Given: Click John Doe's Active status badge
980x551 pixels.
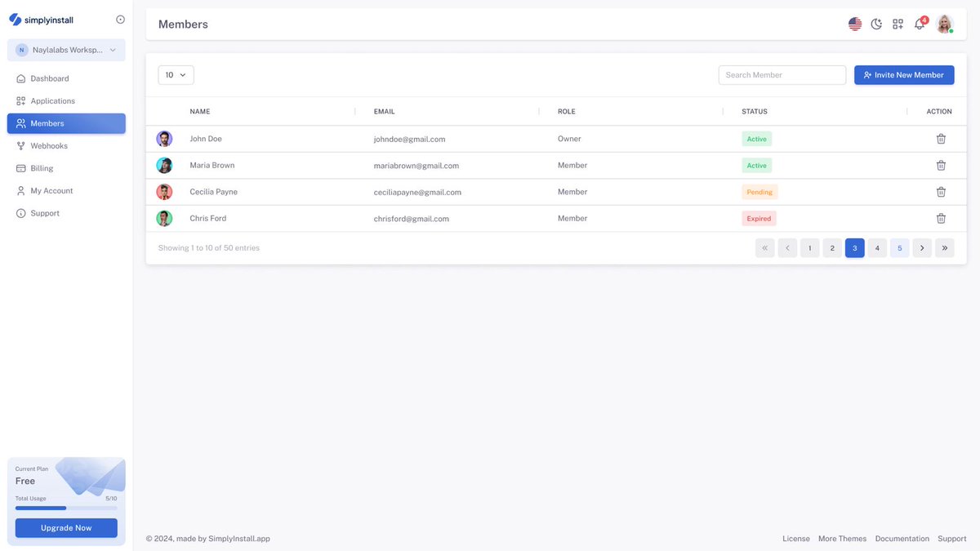Looking at the screenshot, I should pyautogui.click(x=756, y=139).
